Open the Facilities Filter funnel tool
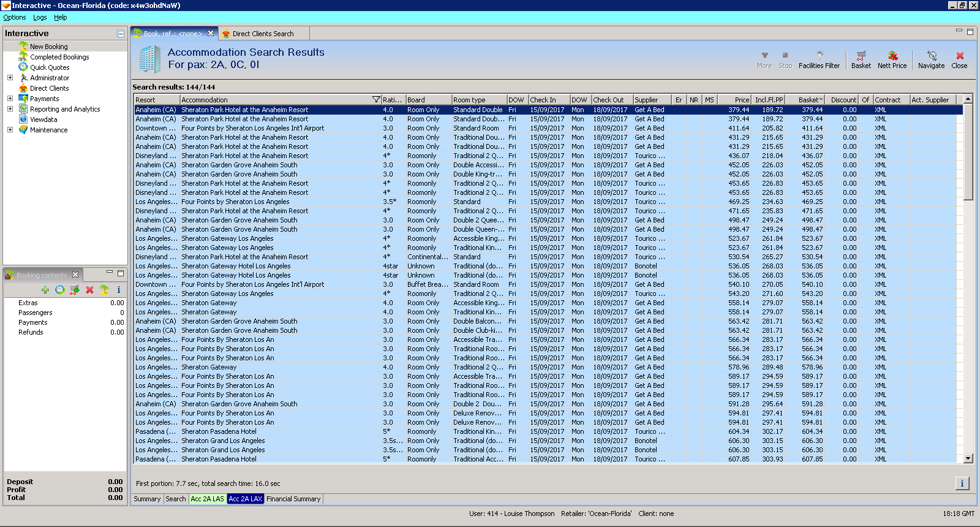This screenshot has width=980, height=527. [819, 59]
